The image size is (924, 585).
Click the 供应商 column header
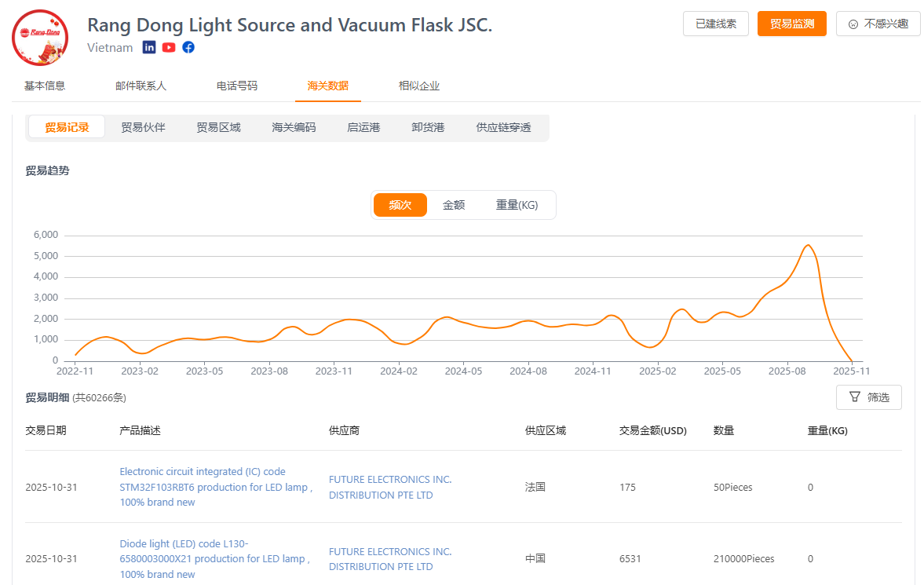(344, 430)
